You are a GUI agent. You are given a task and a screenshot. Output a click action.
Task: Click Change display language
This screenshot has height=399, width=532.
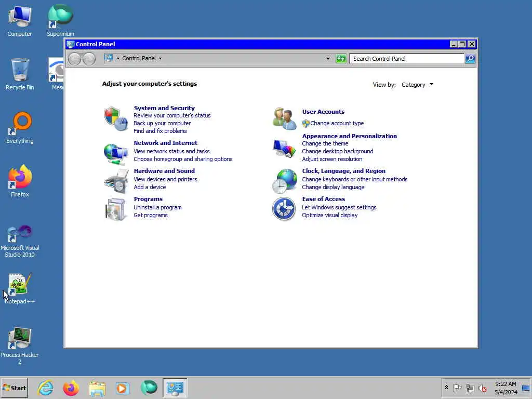[333, 187]
